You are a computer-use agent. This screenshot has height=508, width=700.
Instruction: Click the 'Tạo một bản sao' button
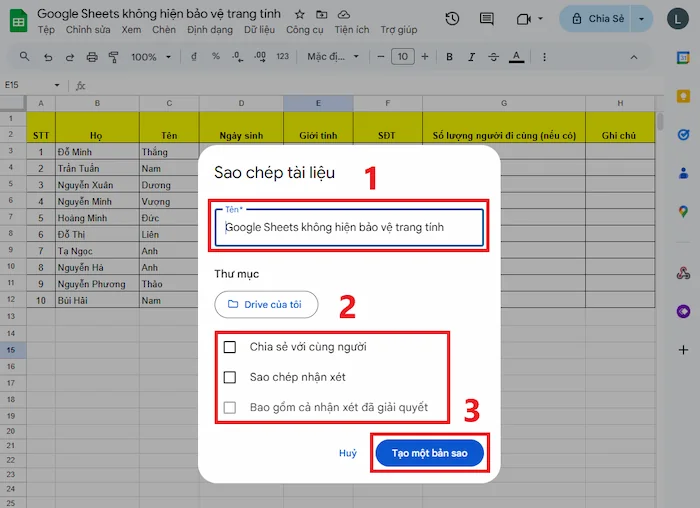point(430,453)
